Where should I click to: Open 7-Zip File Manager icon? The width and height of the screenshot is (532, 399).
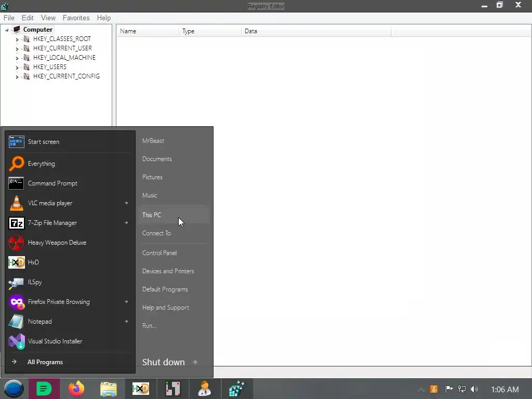click(x=16, y=223)
